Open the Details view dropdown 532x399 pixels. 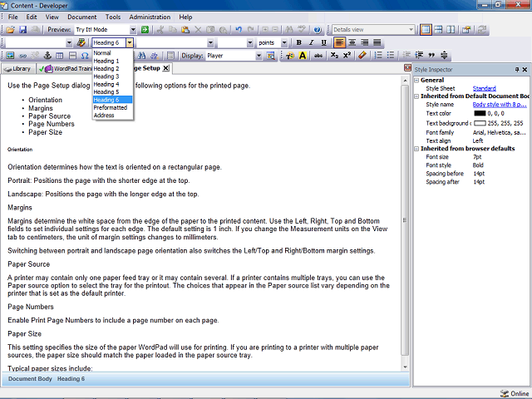pyautogui.click(x=411, y=30)
